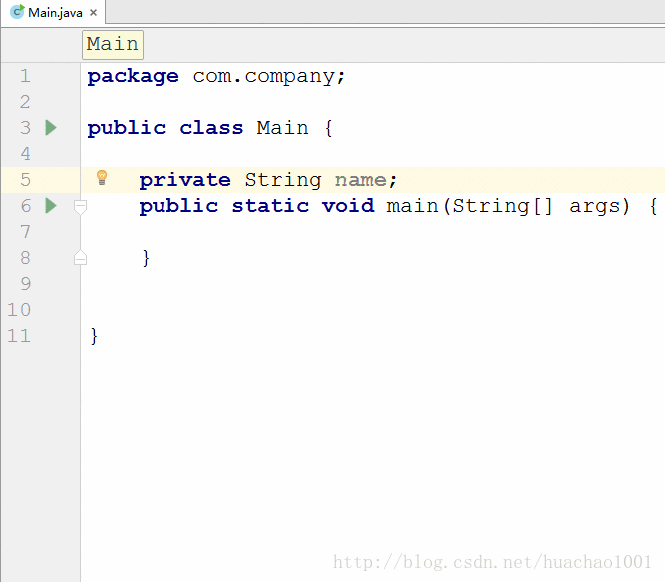
Task: Click class name 'Main' on line 3
Action: pos(282,128)
